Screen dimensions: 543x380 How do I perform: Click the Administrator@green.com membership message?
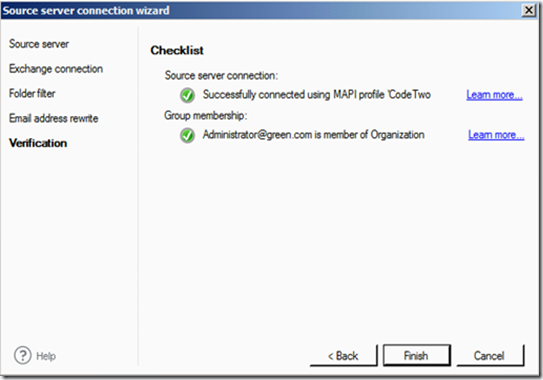[313, 134]
